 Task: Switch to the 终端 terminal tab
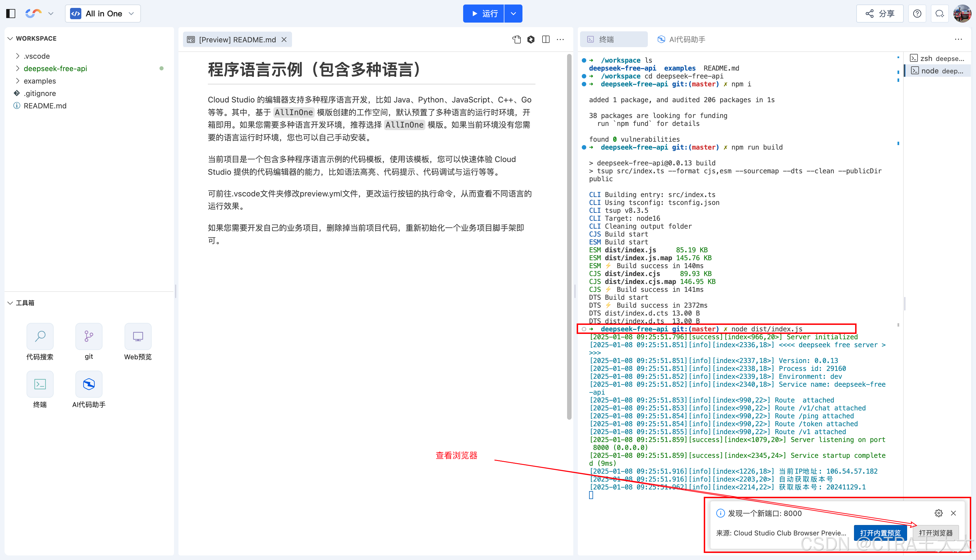[614, 39]
